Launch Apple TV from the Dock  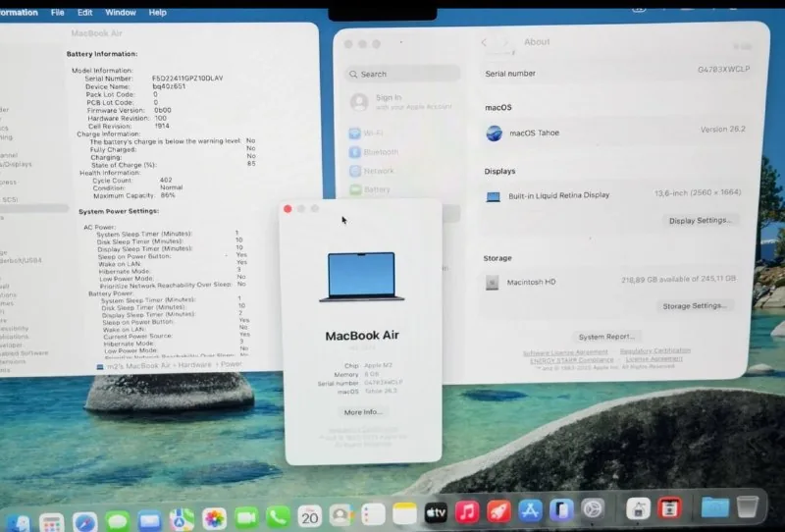436,512
